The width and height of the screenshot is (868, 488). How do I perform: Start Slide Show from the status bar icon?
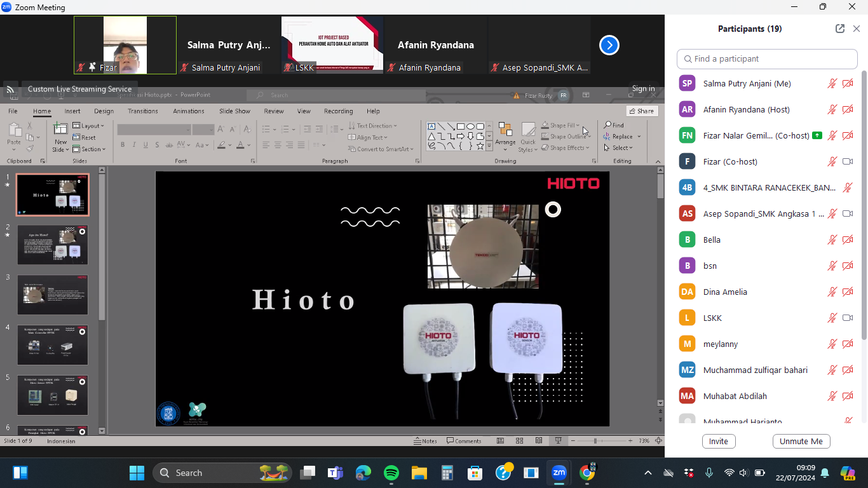point(558,441)
